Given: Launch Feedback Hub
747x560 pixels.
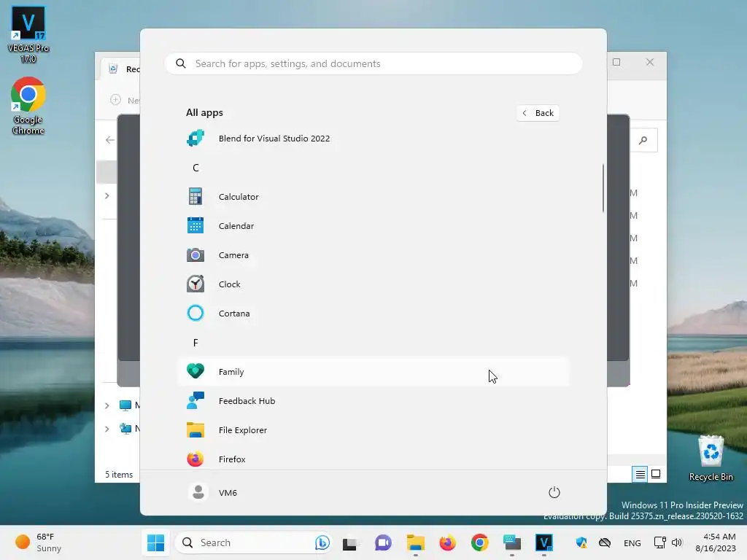Looking at the screenshot, I should (373, 401).
